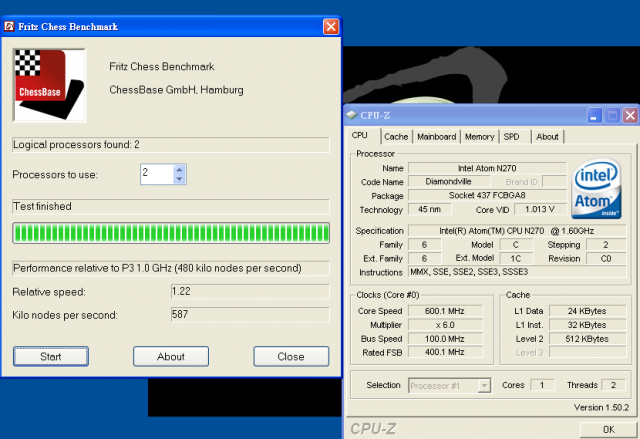Switch to the Cache tab in CPU-Z
Image resolution: width=640 pixels, height=439 pixels.
pyautogui.click(x=396, y=137)
